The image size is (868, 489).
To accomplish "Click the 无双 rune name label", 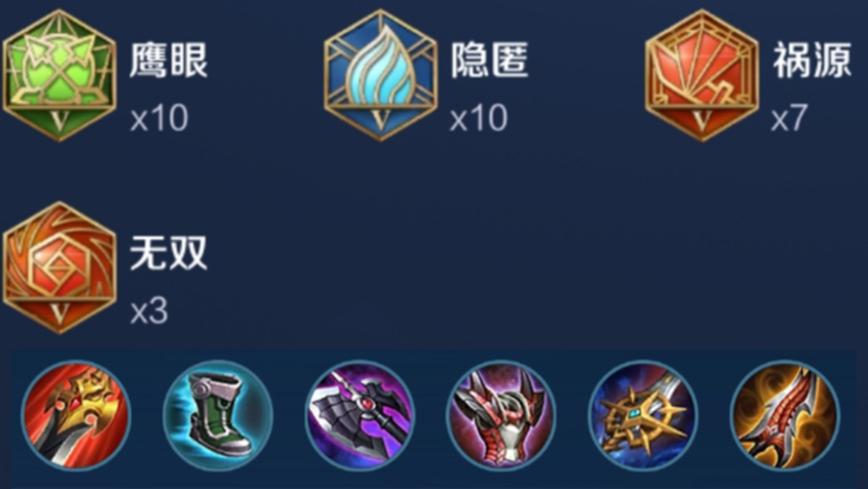I will point(169,253).
